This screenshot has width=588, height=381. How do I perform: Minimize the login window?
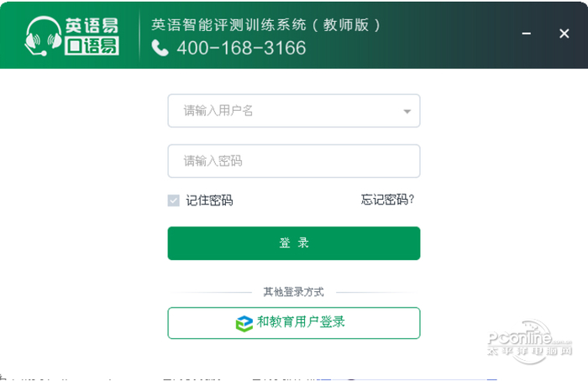pos(526,34)
